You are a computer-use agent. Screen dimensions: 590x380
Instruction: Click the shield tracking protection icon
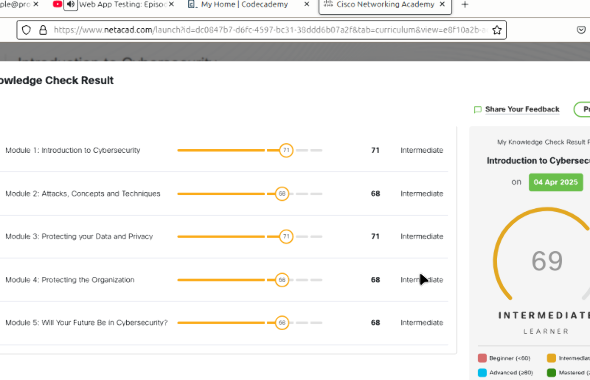tap(26, 30)
